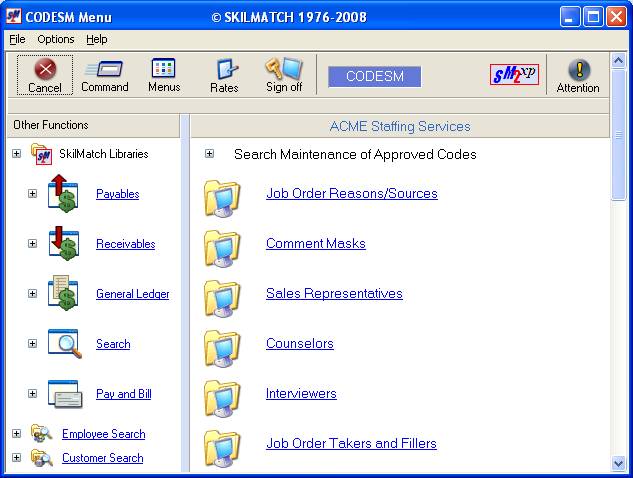Expand the Employee Search node
Image resolution: width=633 pixels, height=478 pixels.
click(17, 434)
